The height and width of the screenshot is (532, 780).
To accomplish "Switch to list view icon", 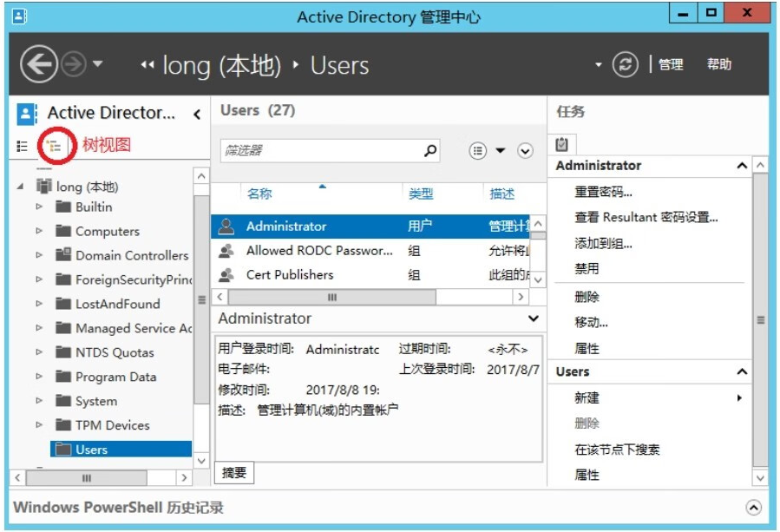I will pyautogui.click(x=22, y=146).
